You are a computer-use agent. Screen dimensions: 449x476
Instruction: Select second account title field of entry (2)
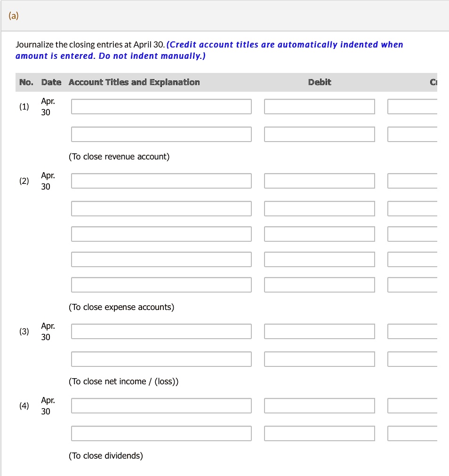coord(161,208)
